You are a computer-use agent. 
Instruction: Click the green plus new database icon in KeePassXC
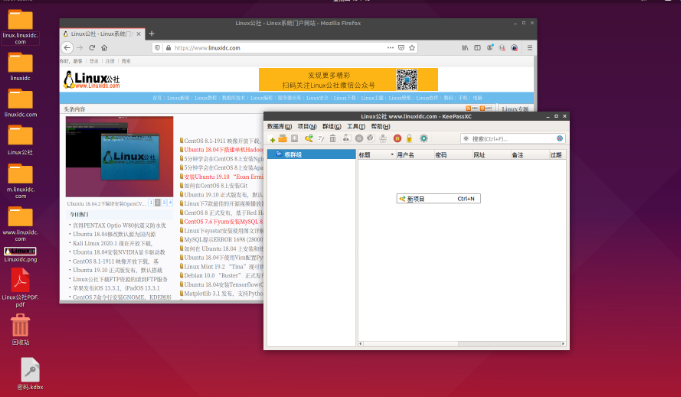[272, 139]
